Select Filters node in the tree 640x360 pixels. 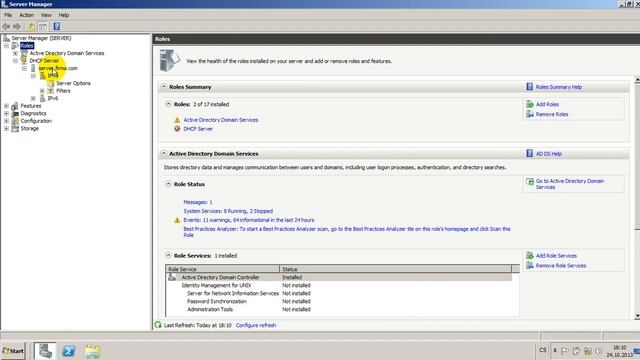[x=63, y=91]
